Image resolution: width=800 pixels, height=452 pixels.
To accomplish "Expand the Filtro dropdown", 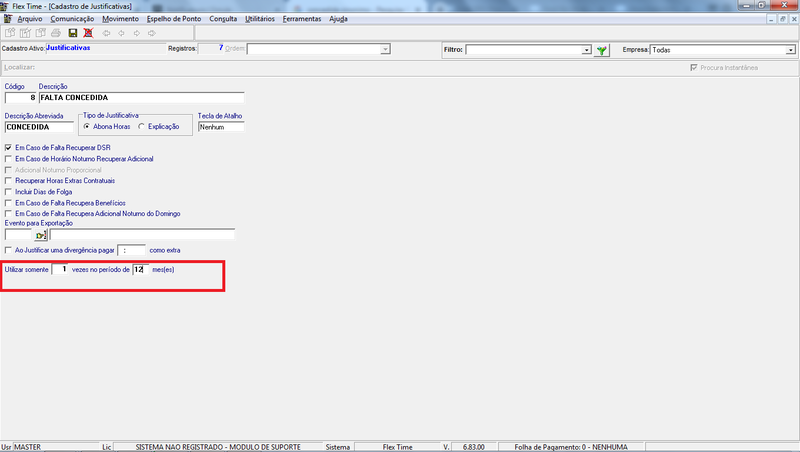I will tap(587, 50).
